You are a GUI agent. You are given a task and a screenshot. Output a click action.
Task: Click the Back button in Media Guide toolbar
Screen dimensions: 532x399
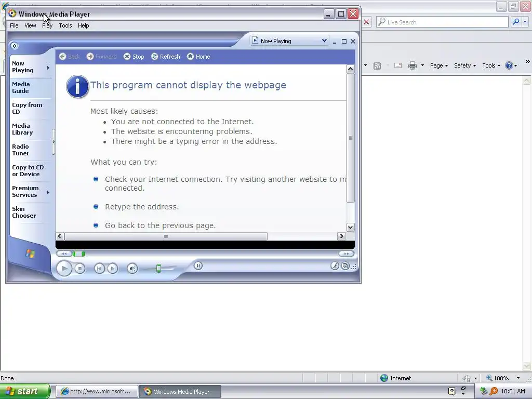[70, 56]
